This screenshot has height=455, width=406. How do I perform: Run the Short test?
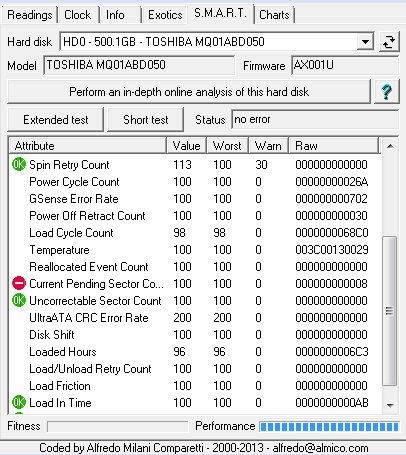pyautogui.click(x=146, y=120)
